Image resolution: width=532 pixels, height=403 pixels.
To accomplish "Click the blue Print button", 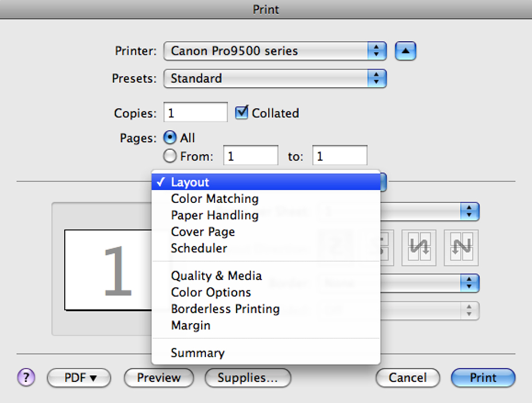I will pos(483,378).
